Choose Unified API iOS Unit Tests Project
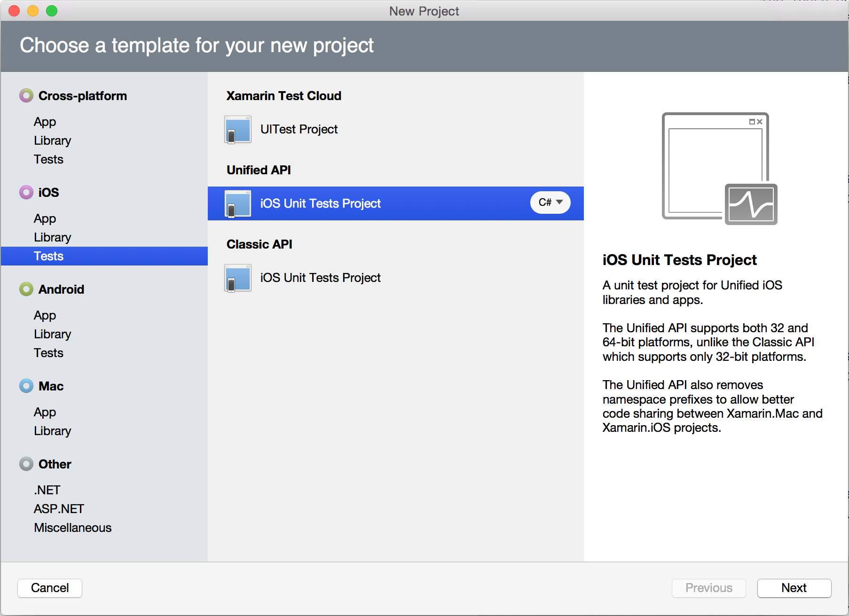This screenshot has height=616, width=849. click(x=396, y=203)
